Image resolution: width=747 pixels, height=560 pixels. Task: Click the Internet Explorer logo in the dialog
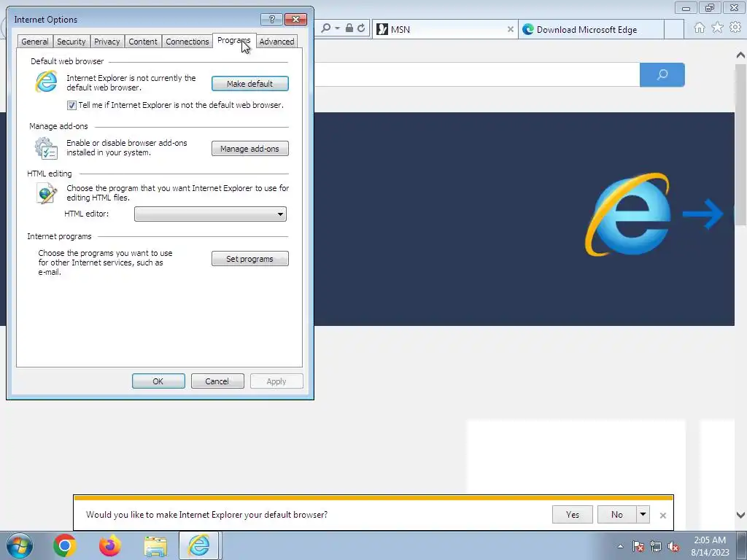click(x=46, y=82)
